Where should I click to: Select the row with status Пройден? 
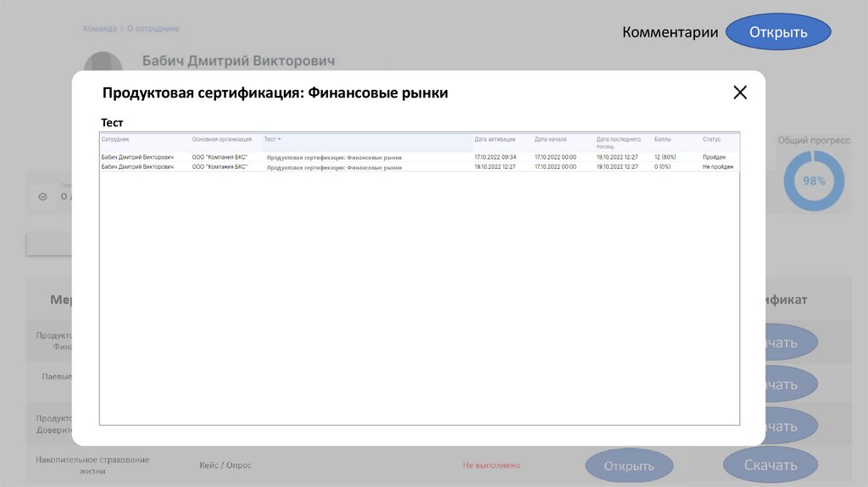[x=420, y=157]
